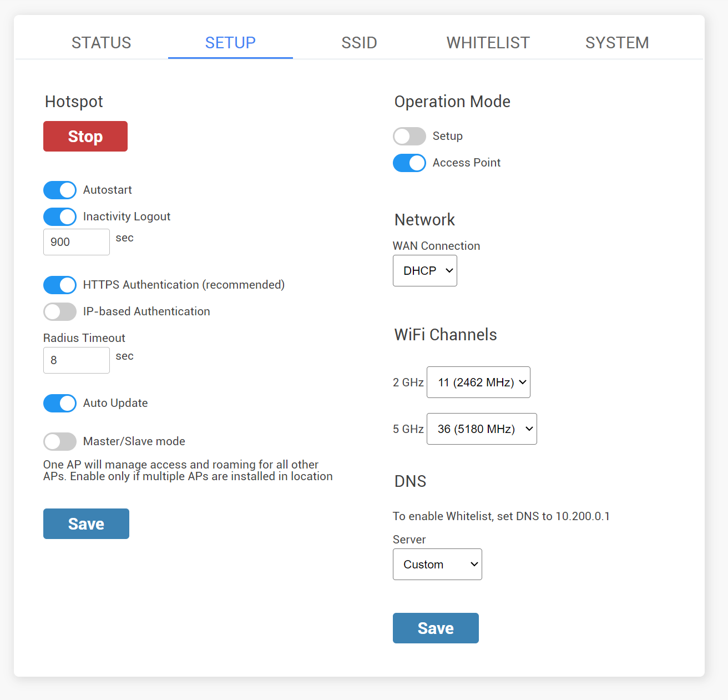
Task: Toggle HTTPS Authentication off
Action: click(x=60, y=285)
